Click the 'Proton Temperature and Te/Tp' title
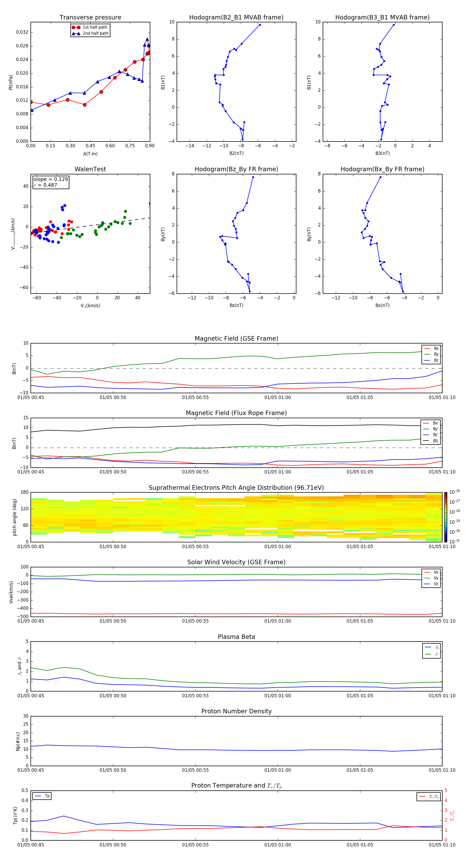Viewport: 473px width, 868px height. pyautogui.click(x=236, y=786)
